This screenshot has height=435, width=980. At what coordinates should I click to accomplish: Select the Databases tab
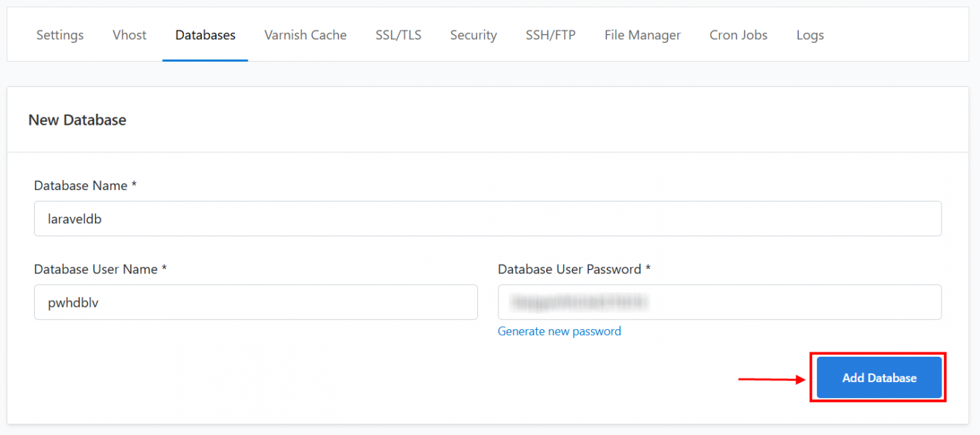(205, 35)
